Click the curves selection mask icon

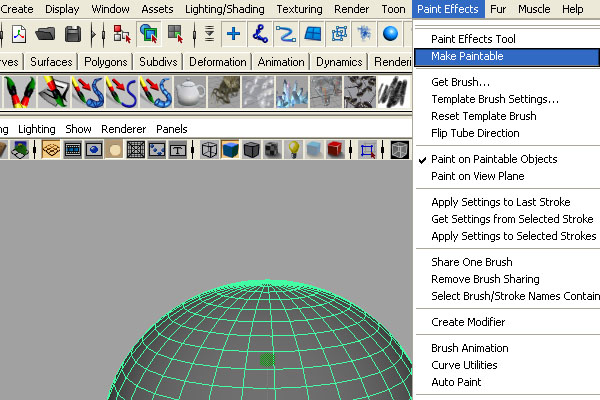[286, 34]
